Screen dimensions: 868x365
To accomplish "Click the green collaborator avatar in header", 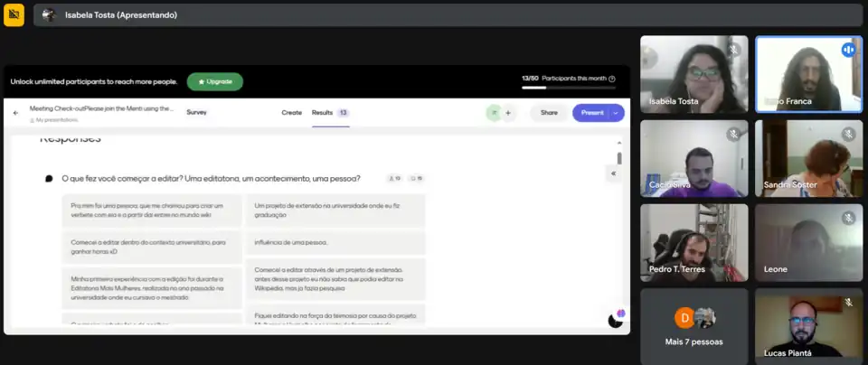I will tap(494, 113).
